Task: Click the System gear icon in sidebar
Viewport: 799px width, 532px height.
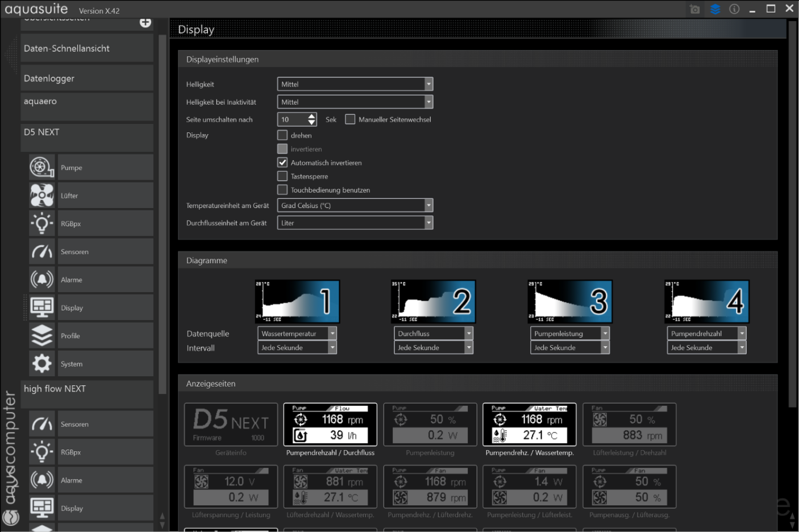Action: 42,364
